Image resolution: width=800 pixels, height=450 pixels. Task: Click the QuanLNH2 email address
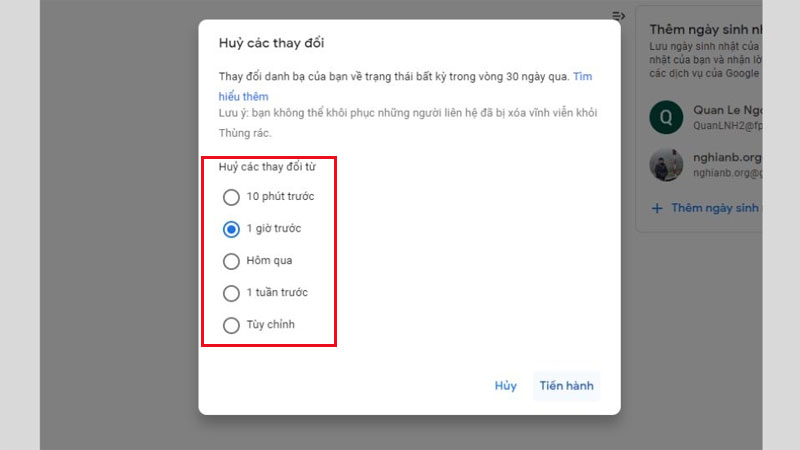click(x=726, y=128)
